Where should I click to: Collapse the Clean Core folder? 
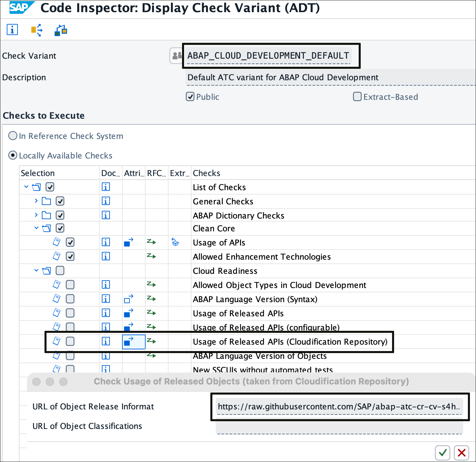pos(36,228)
